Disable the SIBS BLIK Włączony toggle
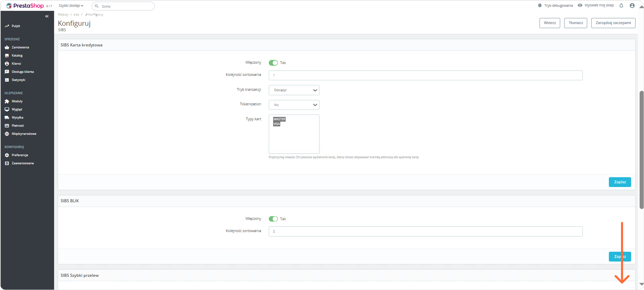 pyautogui.click(x=273, y=219)
